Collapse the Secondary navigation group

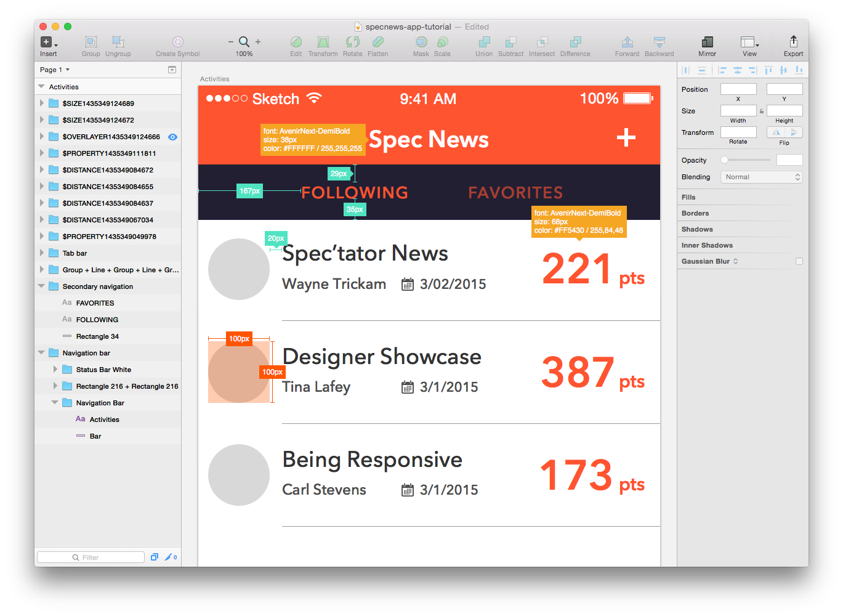[41, 286]
